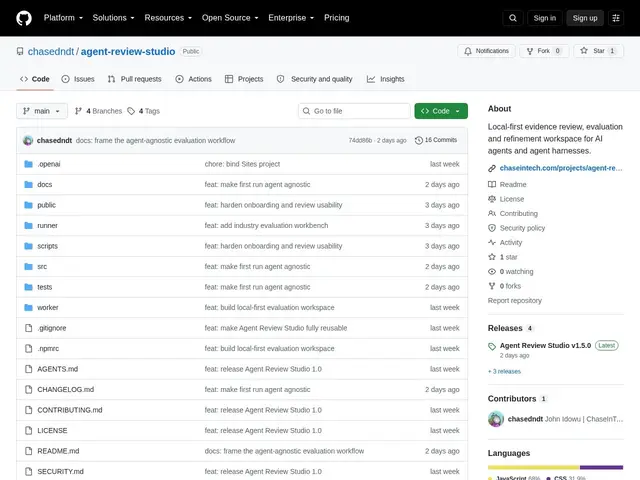Open the SECURITY.md file
The height and width of the screenshot is (480, 640).
click(x=60, y=471)
